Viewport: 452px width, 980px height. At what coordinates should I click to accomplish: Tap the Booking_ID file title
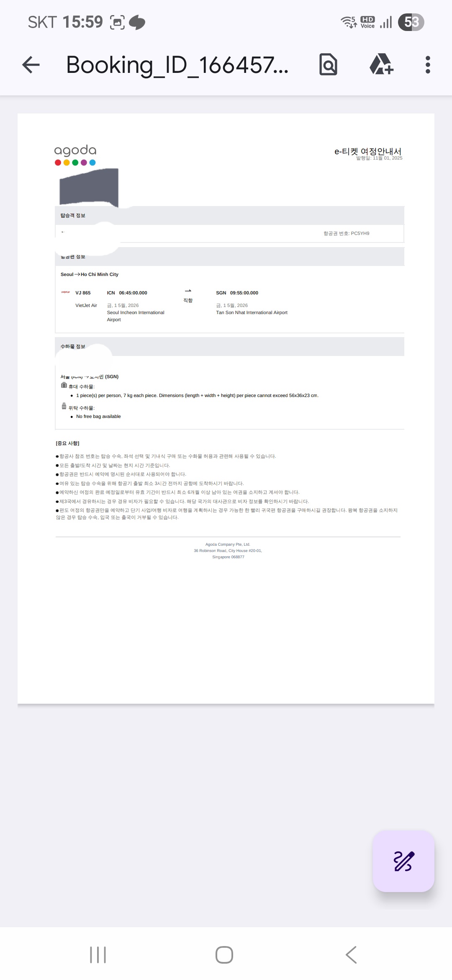[x=177, y=65]
